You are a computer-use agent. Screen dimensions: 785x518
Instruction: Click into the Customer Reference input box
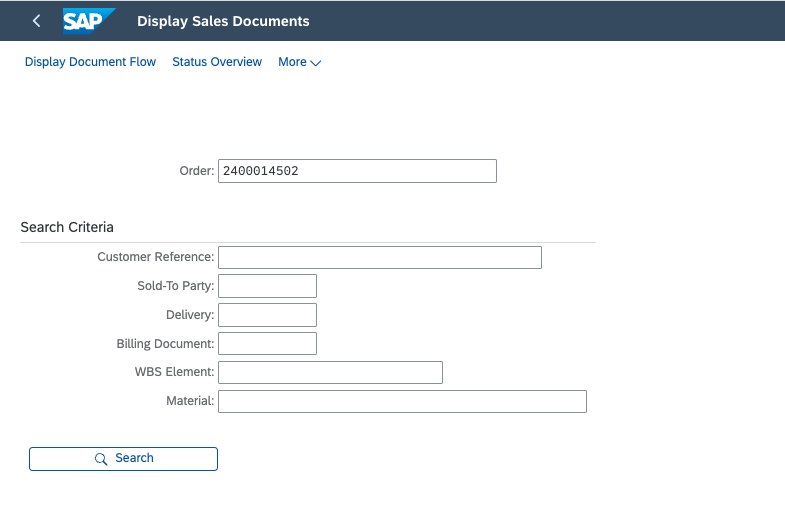coord(380,257)
